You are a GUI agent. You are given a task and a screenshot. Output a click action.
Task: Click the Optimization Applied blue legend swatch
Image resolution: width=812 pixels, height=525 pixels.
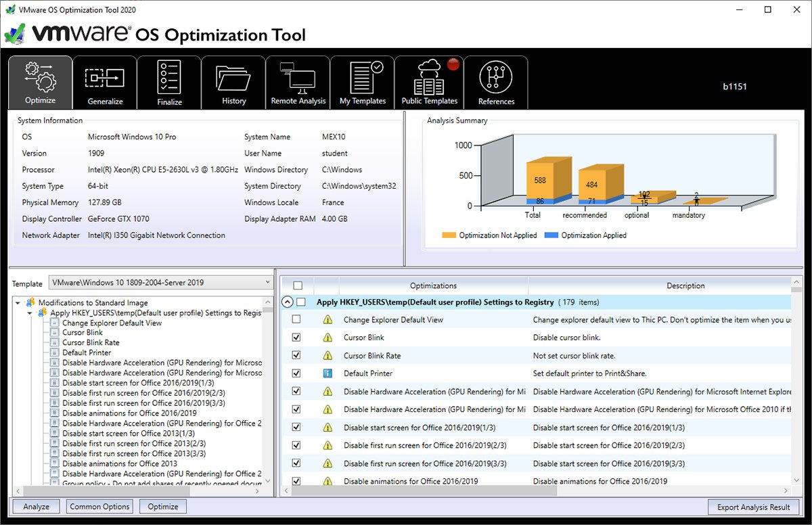coord(550,235)
